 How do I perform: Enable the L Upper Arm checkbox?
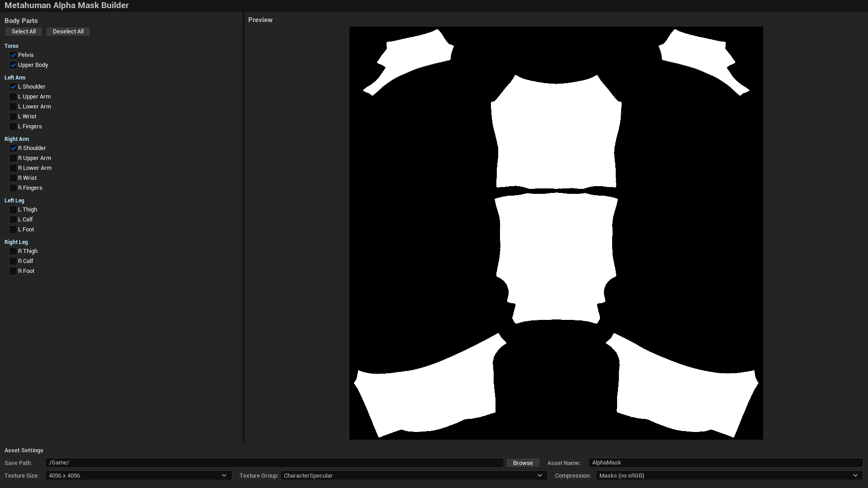point(13,97)
